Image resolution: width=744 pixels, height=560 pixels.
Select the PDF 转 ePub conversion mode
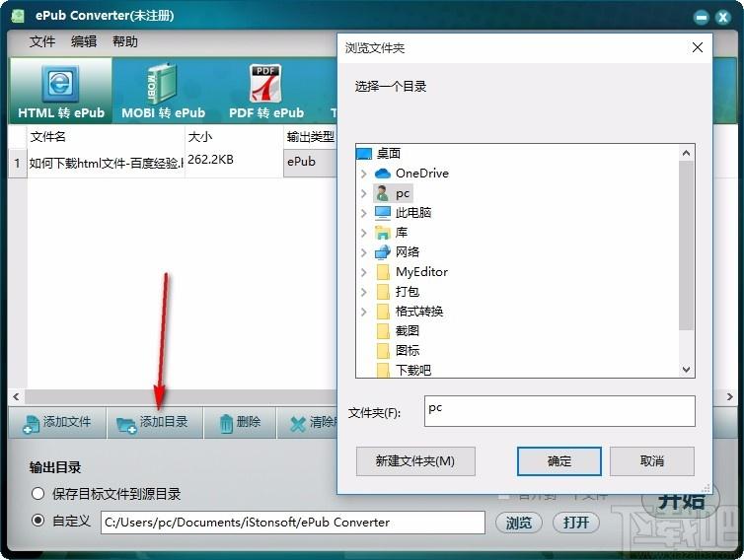pos(266,91)
